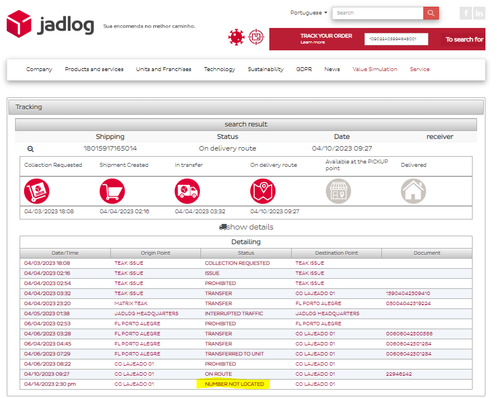500x398 pixels.
Task: Click the ON ROUTE status cell
Action: (218, 374)
